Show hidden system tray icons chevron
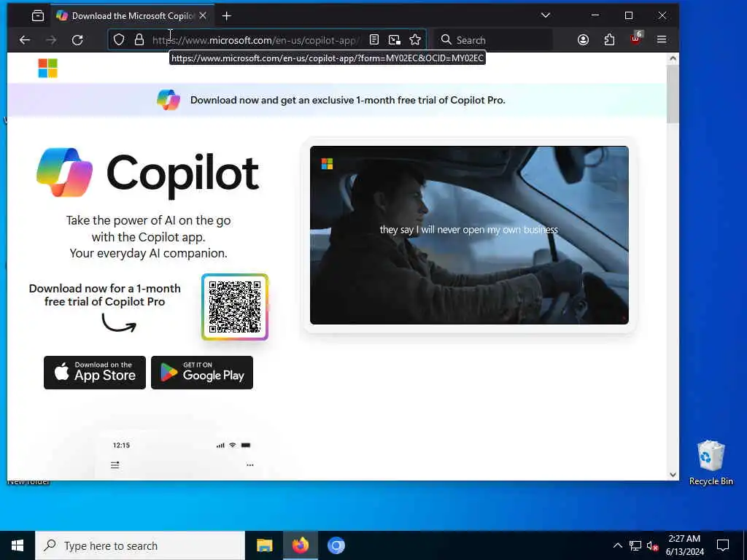This screenshot has width=747, height=560. point(617,545)
